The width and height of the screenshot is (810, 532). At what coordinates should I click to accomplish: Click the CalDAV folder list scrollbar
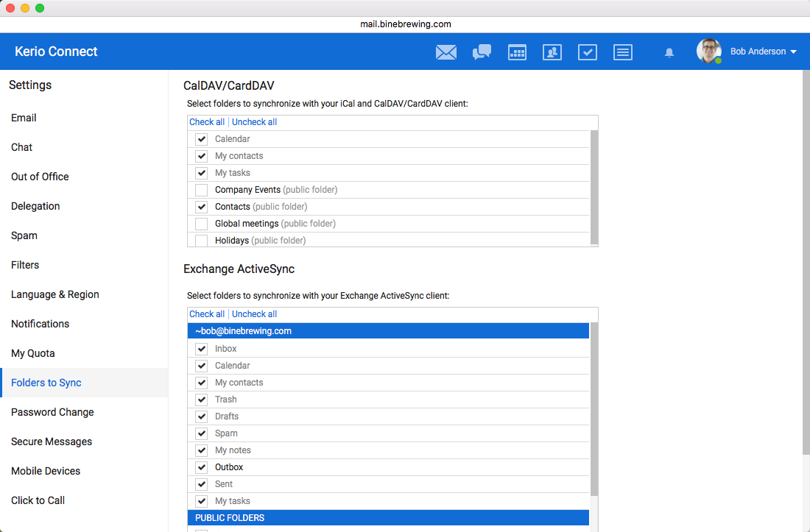(x=594, y=187)
